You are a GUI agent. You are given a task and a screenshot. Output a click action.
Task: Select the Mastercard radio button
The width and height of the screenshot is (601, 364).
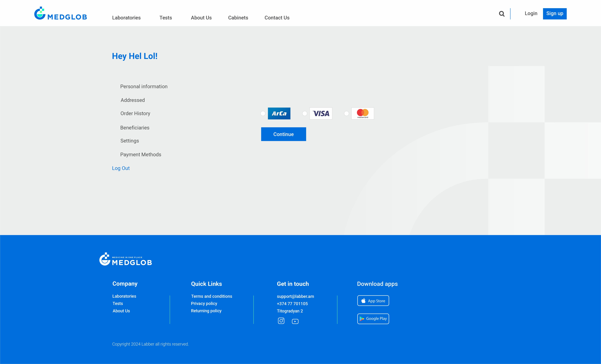(x=346, y=113)
